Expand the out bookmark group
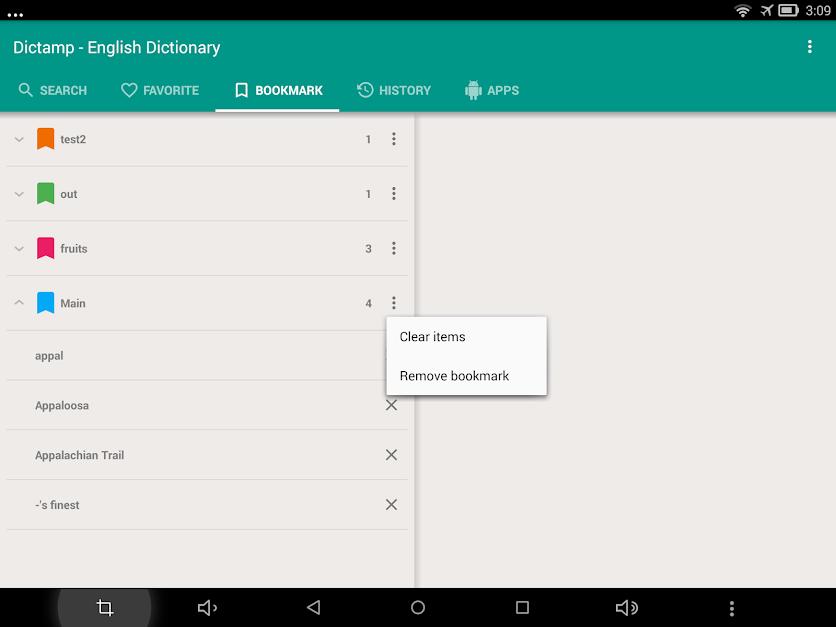Image resolution: width=836 pixels, height=627 pixels. pos(19,194)
